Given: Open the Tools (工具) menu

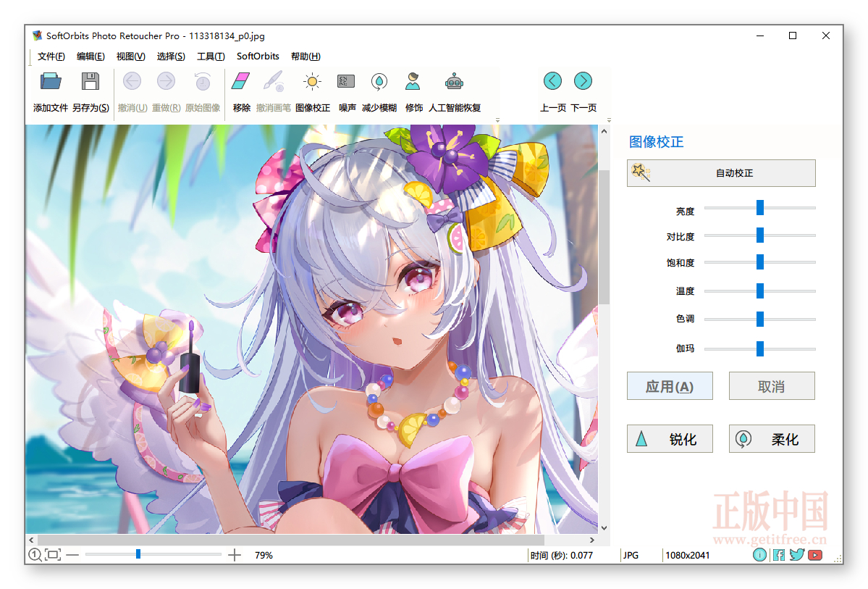Looking at the screenshot, I should click(211, 57).
